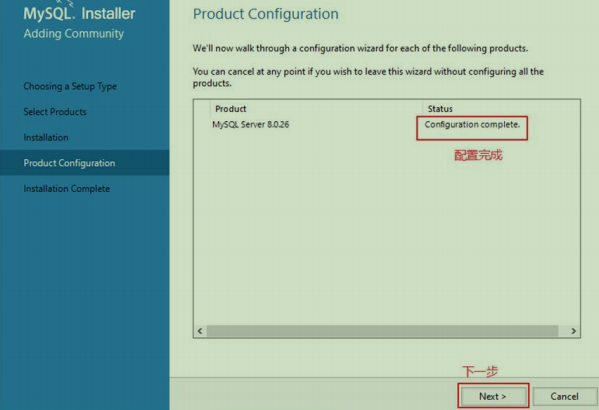This screenshot has height=410, width=599.
Task: Open the Installation Complete step
Action: click(66, 188)
